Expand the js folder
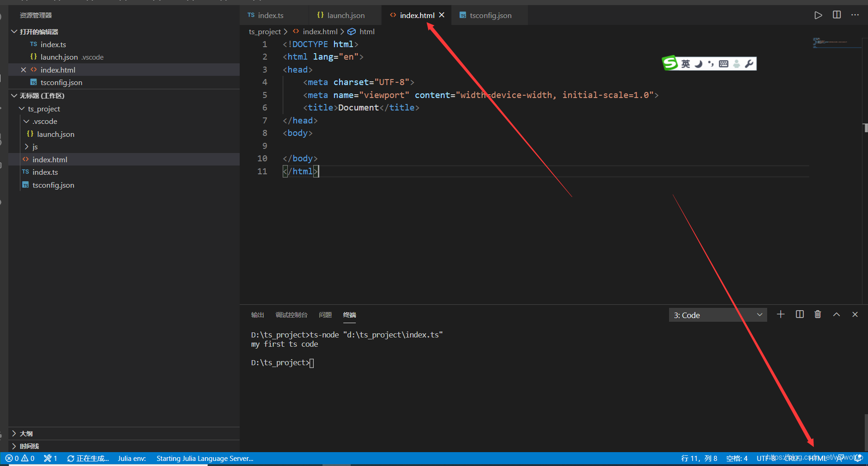This screenshot has height=466, width=868. (x=124, y=147)
